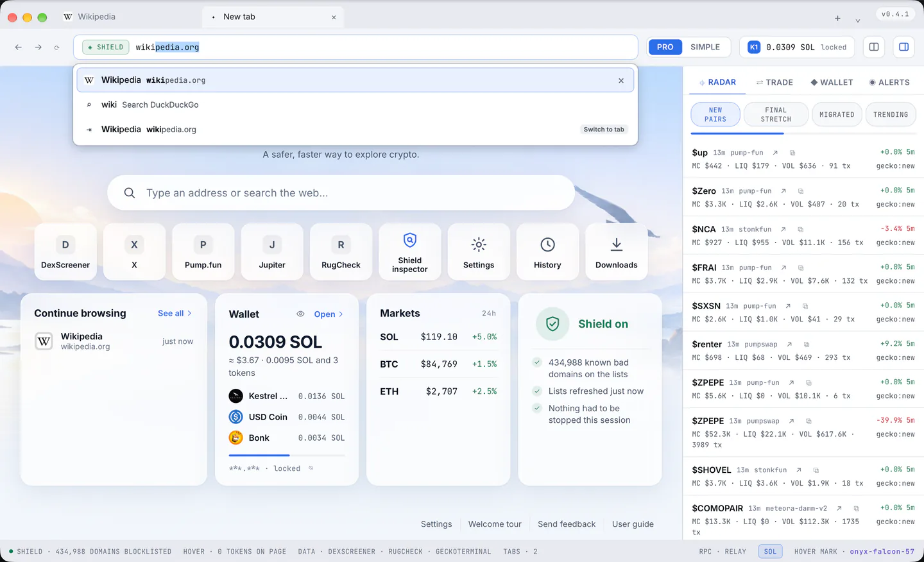Open the ALERTS sidebar tab
The image size is (924, 562).
click(x=889, y=82)
